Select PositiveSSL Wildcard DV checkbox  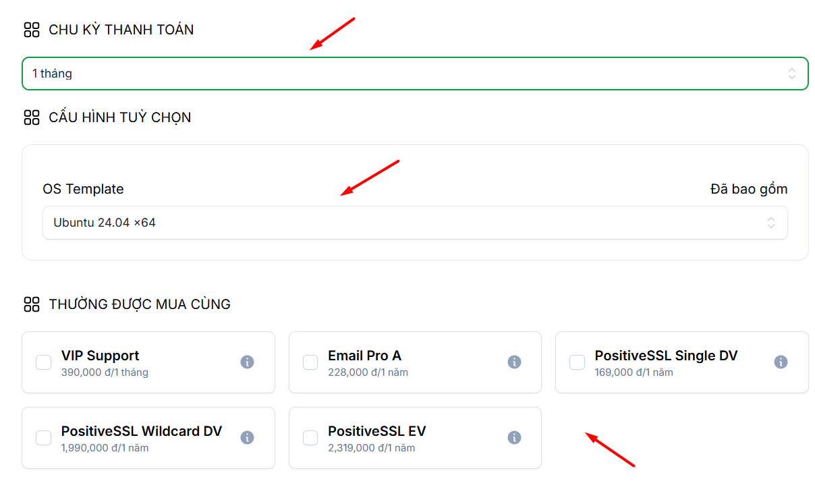tap(44, 438)
